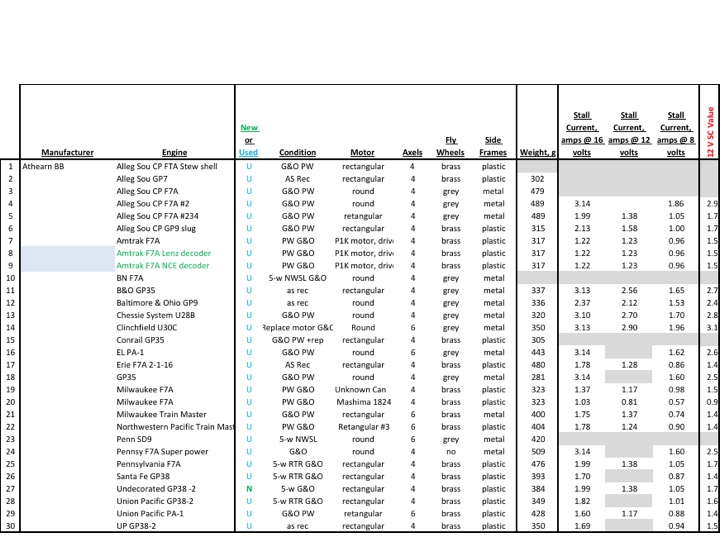The image size is (720, 540).
Task: Select weight 443 in the EL PA-1 row
Action: point(538,353)
